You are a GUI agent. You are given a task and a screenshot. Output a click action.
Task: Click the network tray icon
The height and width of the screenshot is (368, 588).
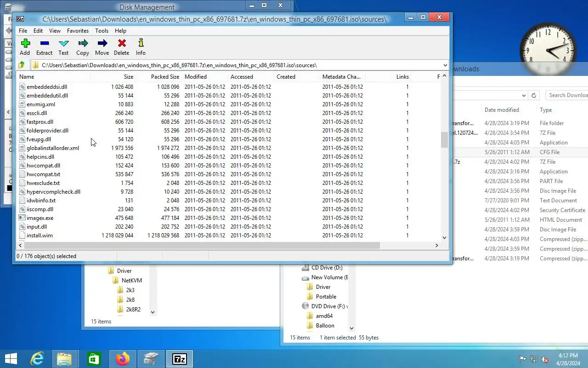(x=534, y=359)
